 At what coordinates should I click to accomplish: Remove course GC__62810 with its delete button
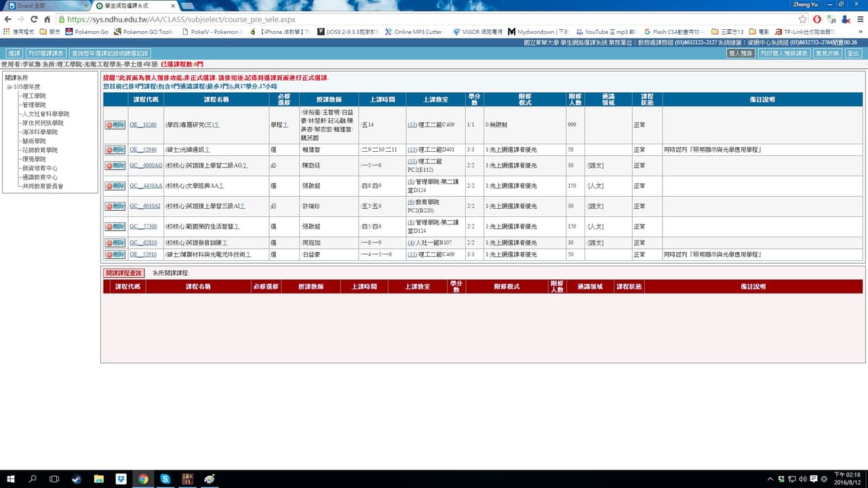(x=115, y=243)
